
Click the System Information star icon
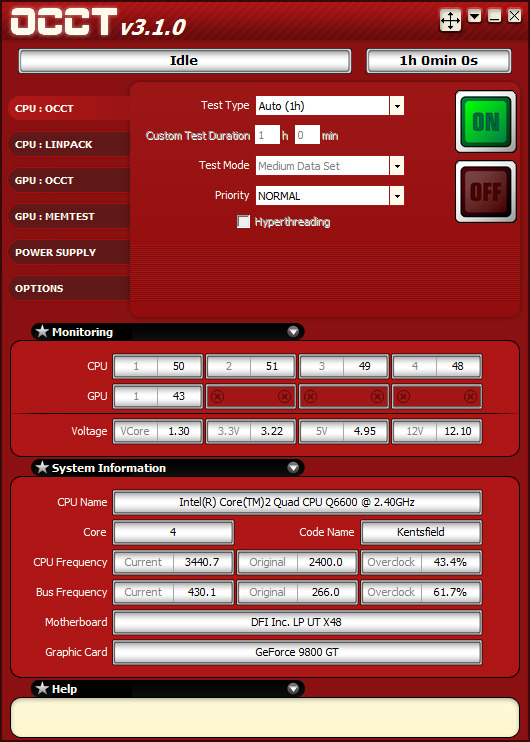(43, 468)
